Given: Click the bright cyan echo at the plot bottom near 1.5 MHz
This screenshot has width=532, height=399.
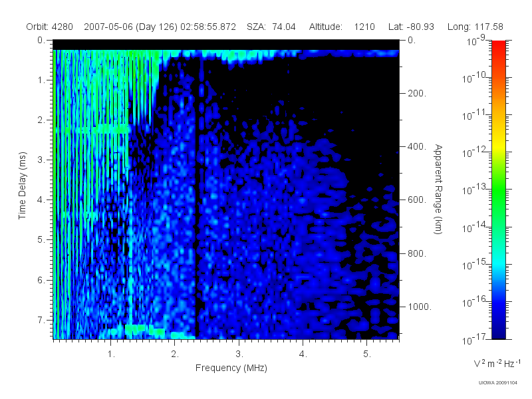Looking at the screenshot, I should (145, 330).
